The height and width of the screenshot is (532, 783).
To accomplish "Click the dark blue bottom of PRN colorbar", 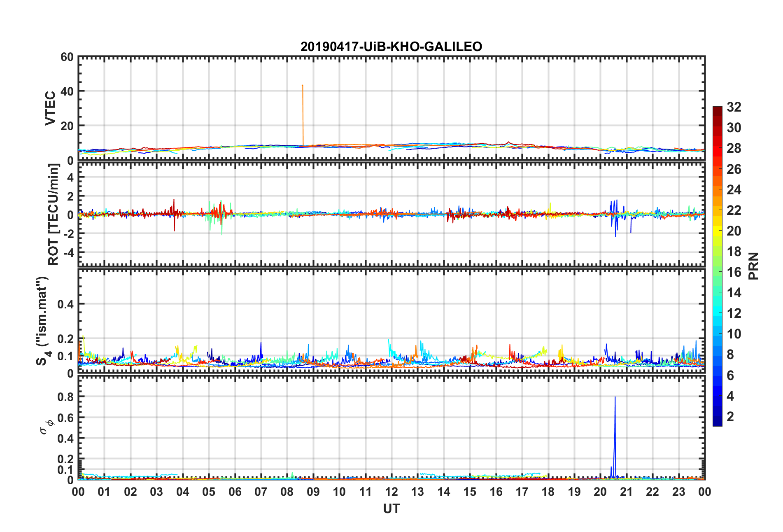I will coord(717,421).
